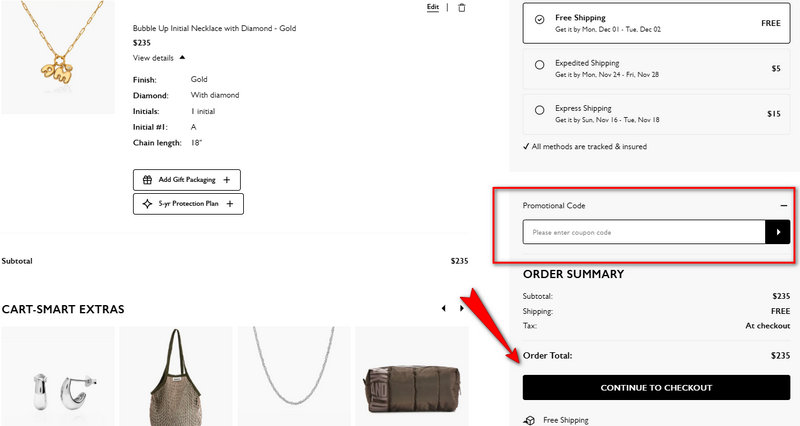This screenshot has height=426, width=800.
Task: Submit coupon code with arrow button
Action: (777, 232)
